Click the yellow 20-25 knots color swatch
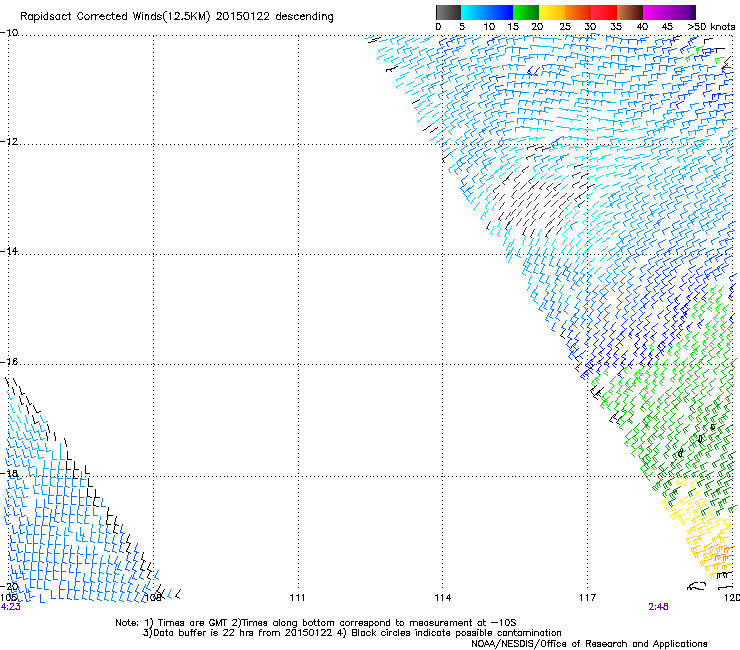Screen dimensions: 740x650 point(552,12)
